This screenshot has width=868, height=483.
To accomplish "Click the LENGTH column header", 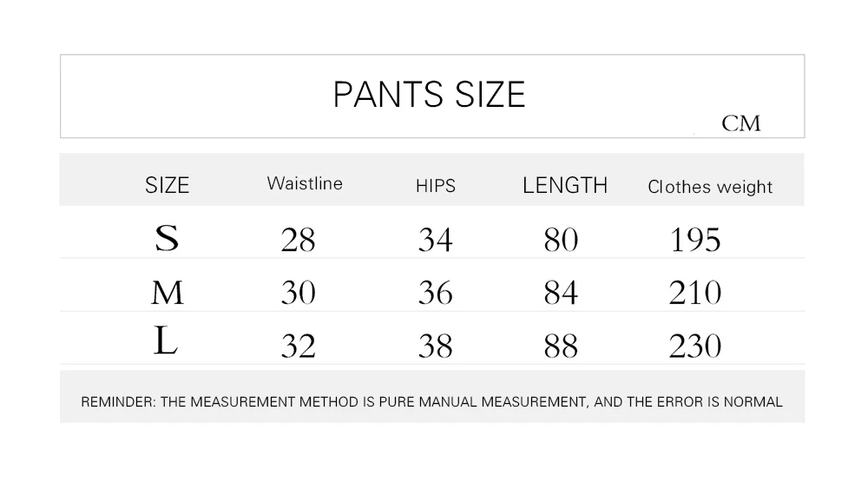I will 565,185.
